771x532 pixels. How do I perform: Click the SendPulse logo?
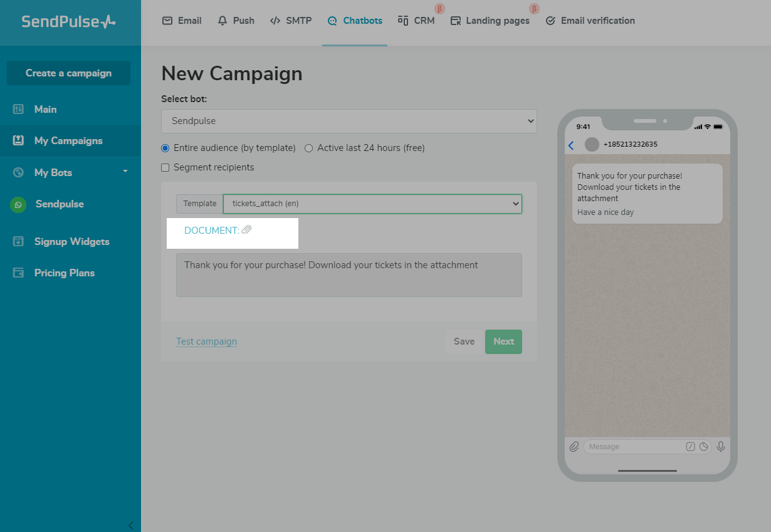point(68,21)
